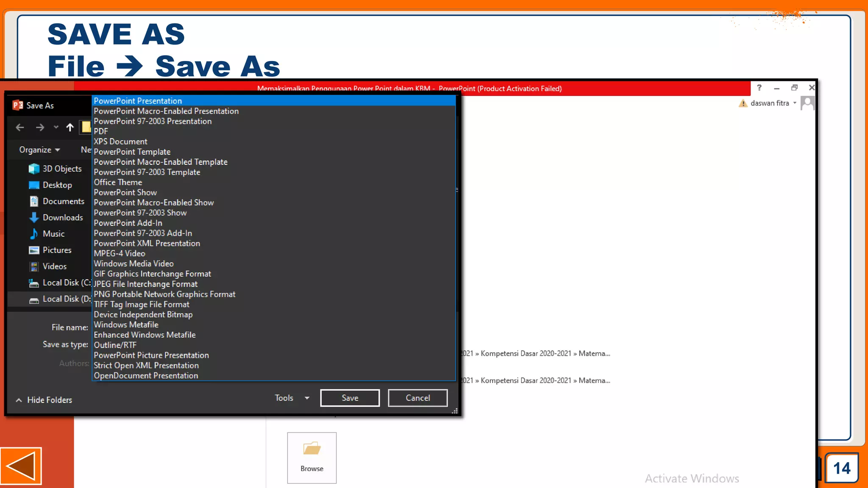The image size is (868, 488).
Task: Expand the Tools dropdown arrow
Action: coord(307,398)
